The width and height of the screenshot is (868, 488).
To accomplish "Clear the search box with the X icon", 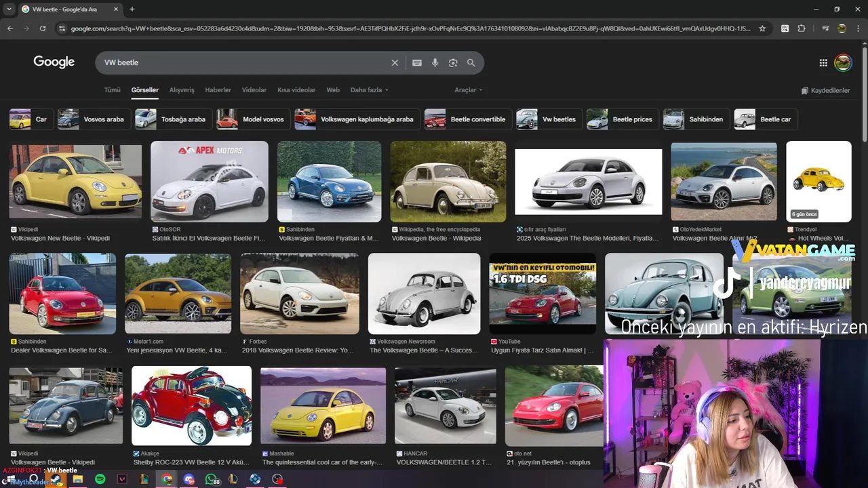I will point(395,62).
